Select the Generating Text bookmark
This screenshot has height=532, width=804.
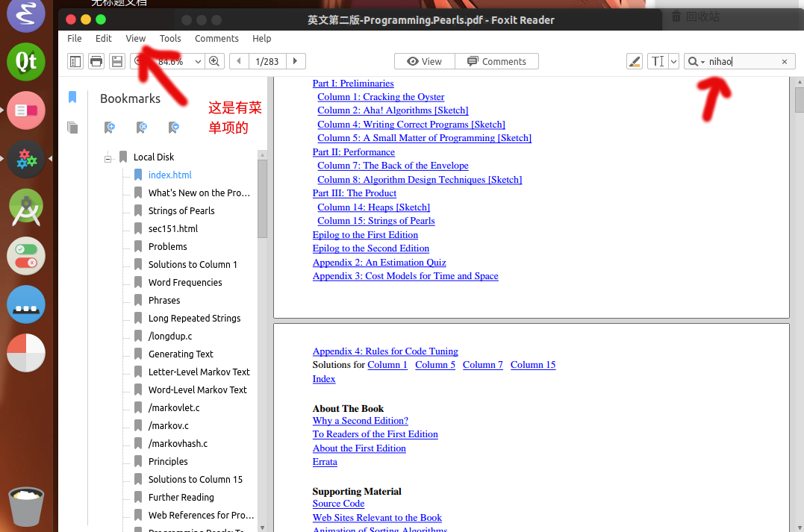tap(181, 354)
